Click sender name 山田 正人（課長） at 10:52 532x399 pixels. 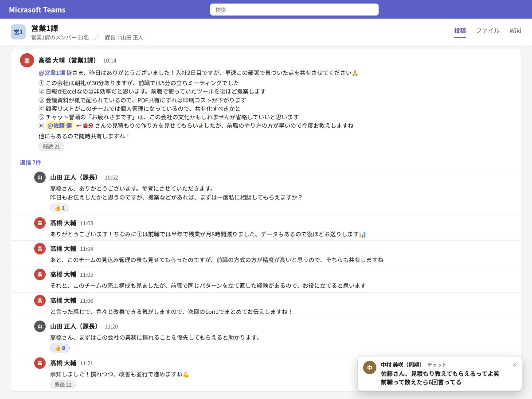tap(74, 177)
